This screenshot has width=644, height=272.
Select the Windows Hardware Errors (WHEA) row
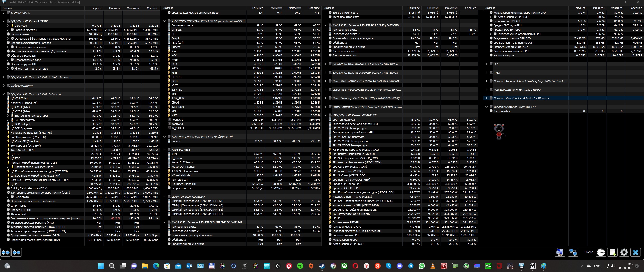coord(514,107)
